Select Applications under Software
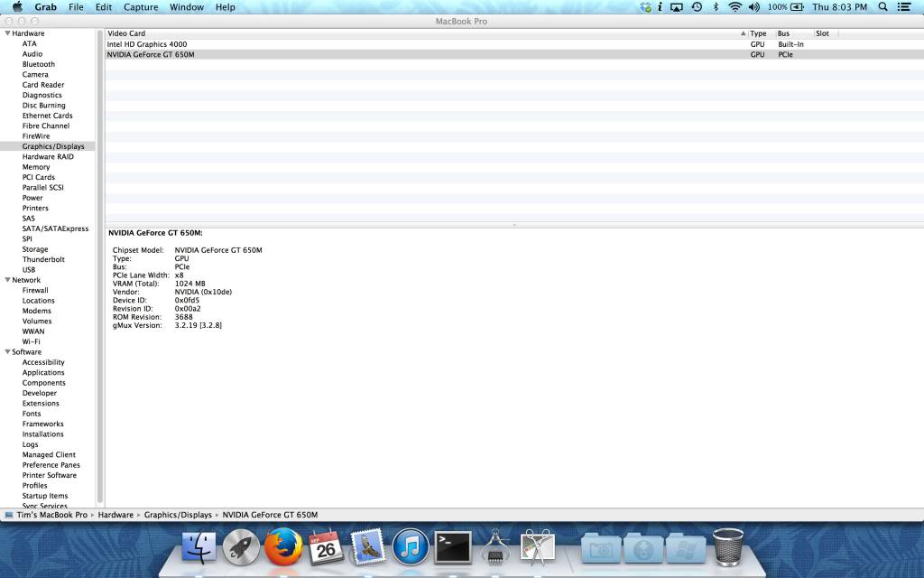Viewport: 924px width, 578px height. tap(43, 373)
